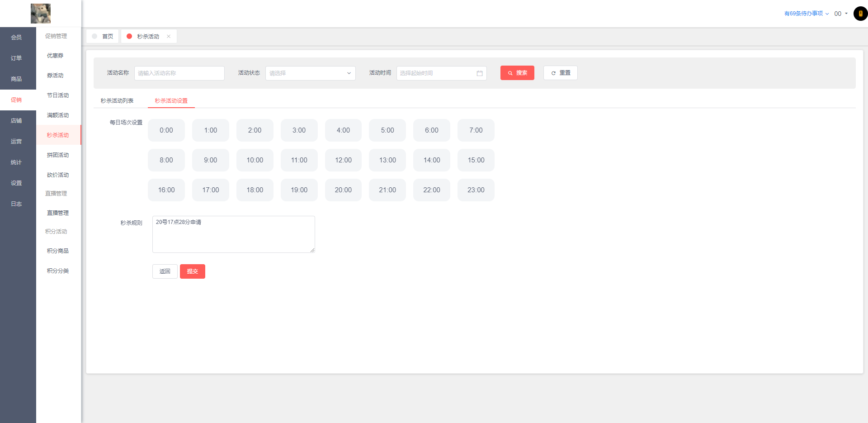Enable the 22:00 session slot

coord(432,190)
